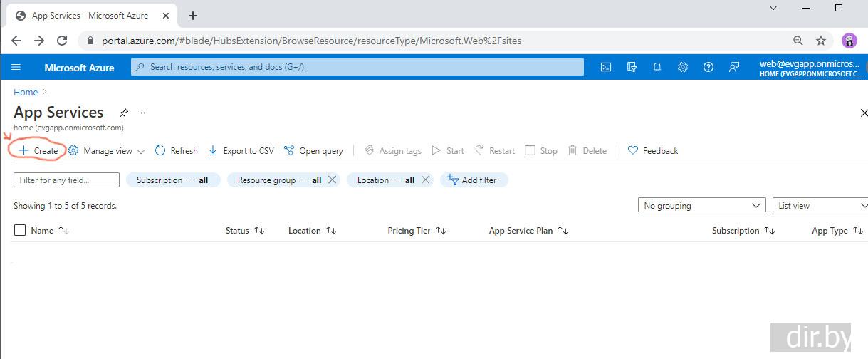Image resolution: width=868 pixels, height=359 pixels.
Task: Open the Notifications bell
Action: (x=657, y=67)
